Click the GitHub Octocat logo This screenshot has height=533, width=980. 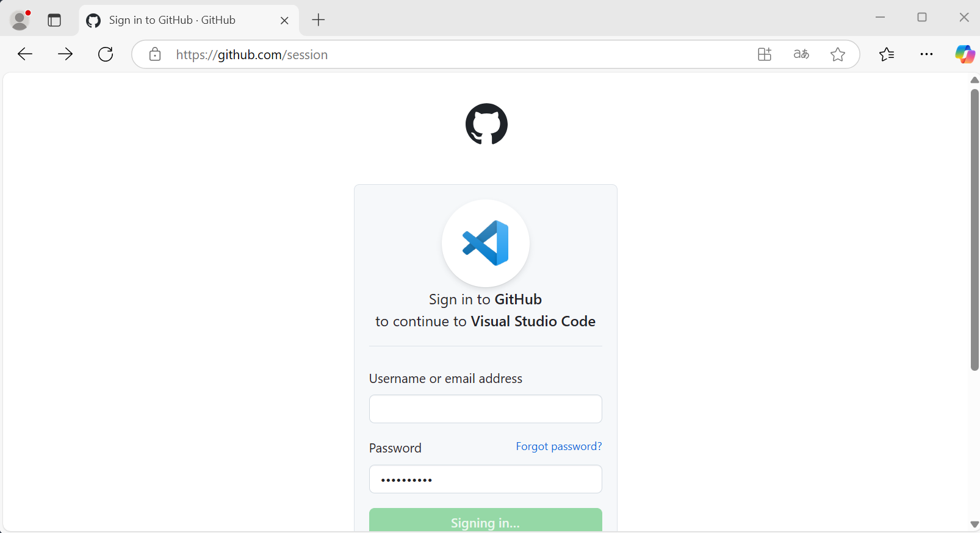(486, 124)
